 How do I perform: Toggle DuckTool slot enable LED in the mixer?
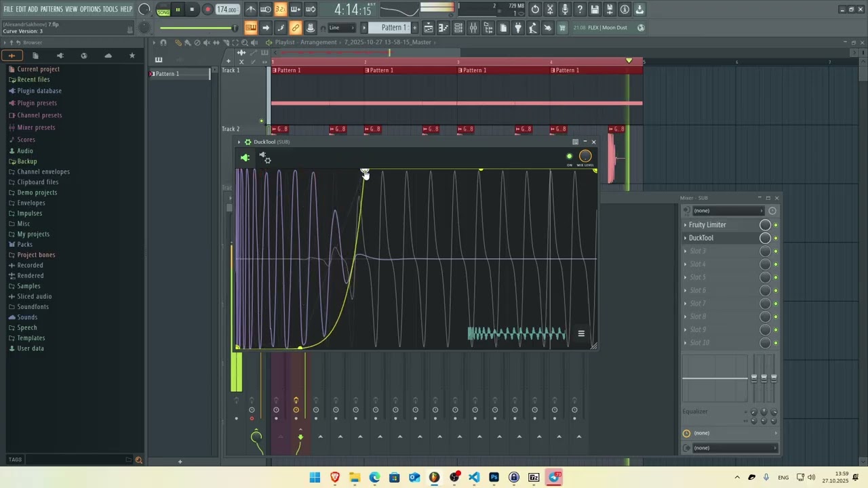[776, 238]
